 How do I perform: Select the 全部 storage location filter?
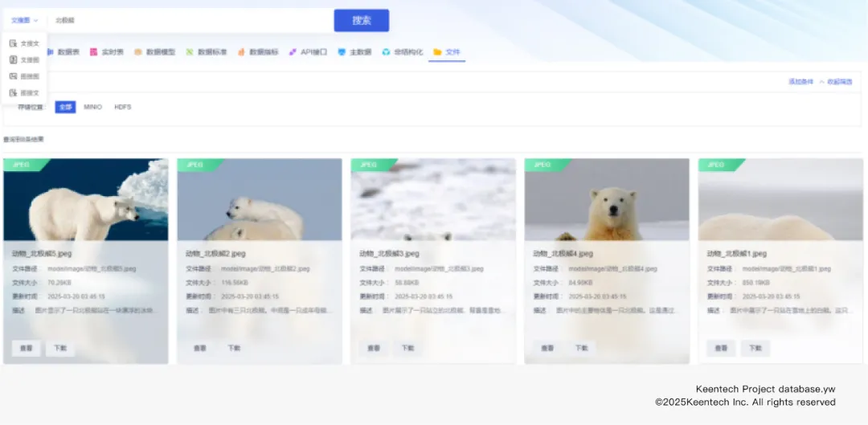coord(65,107)
